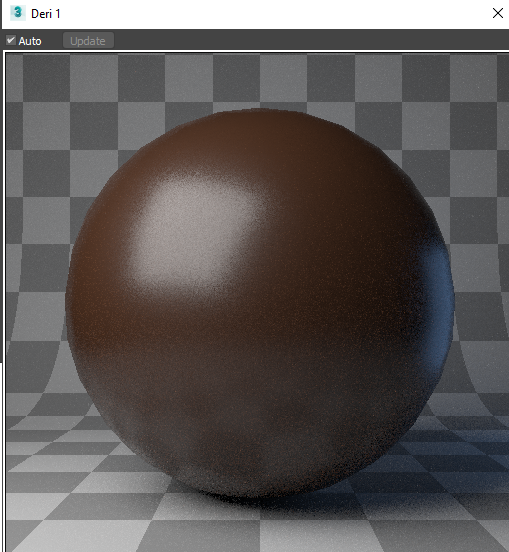Click the 3ds Max icon in title bar
509x552 pixels.
coord(18,13)
